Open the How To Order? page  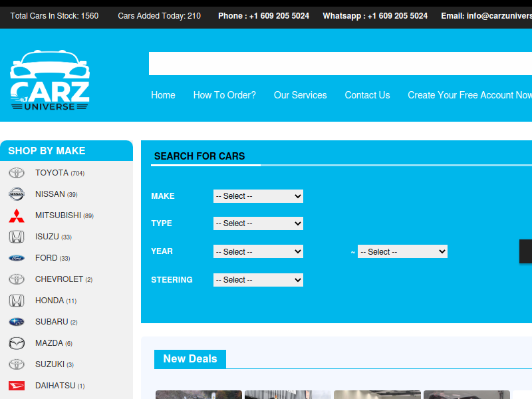224,95
